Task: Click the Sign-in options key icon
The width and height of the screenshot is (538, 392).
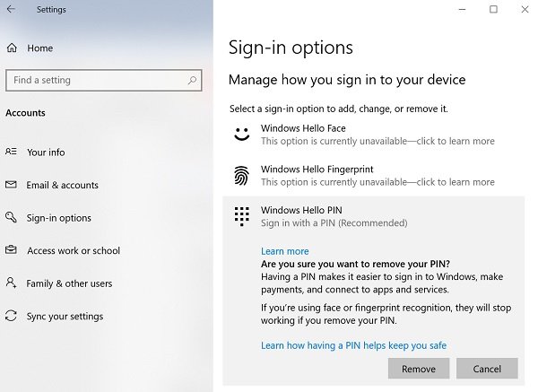Action: tap(11, 218)
